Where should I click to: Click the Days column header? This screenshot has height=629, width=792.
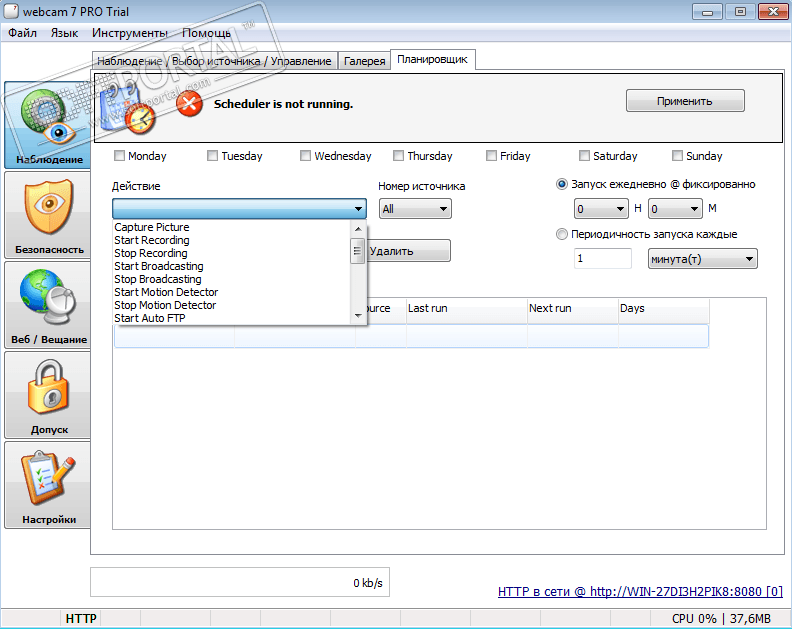point(664,308)
